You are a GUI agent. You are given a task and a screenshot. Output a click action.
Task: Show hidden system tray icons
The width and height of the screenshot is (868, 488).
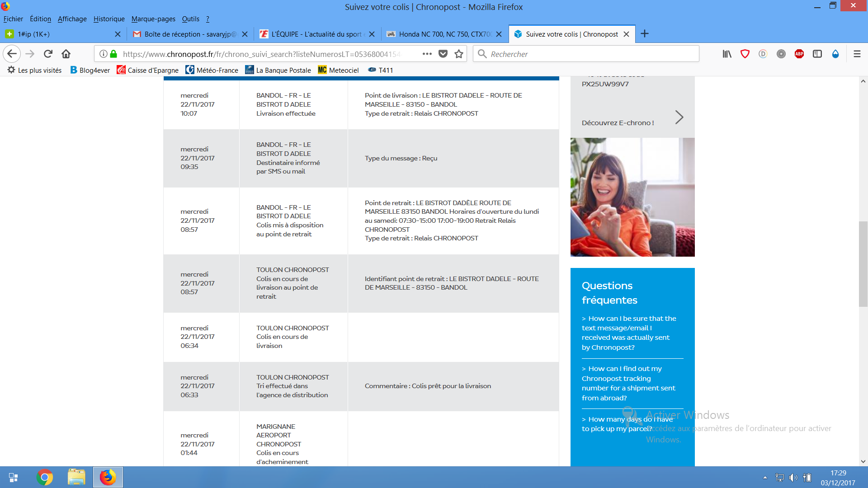[x=765, y=477]
